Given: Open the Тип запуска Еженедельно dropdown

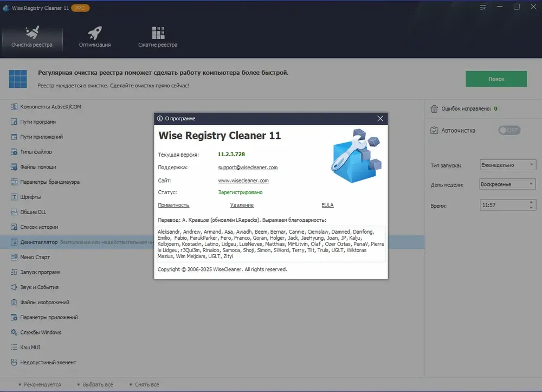Looking at the screenshot, I should coord(507,165).
